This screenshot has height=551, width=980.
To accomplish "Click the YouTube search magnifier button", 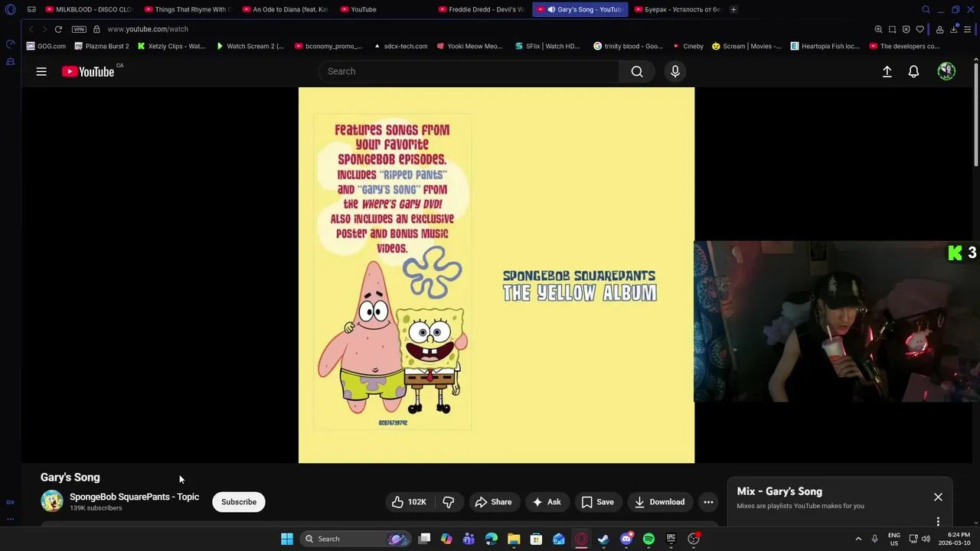I will pyautogui.click(x=637, y=71).
